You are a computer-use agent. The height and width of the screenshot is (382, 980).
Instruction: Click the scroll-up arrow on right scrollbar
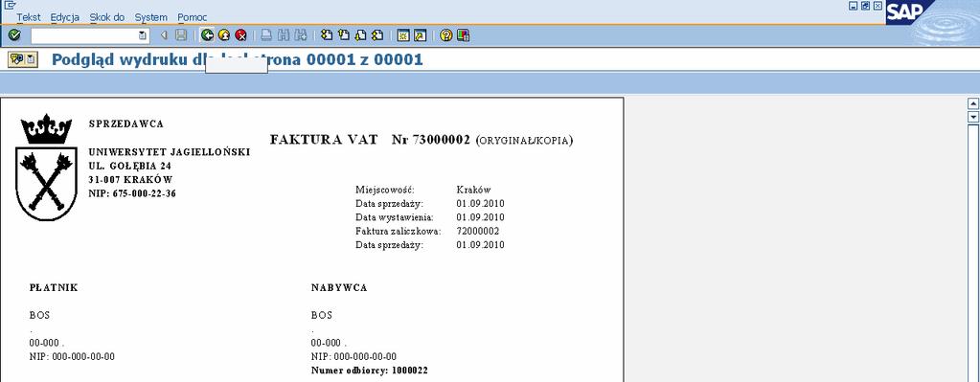point(972,103)
